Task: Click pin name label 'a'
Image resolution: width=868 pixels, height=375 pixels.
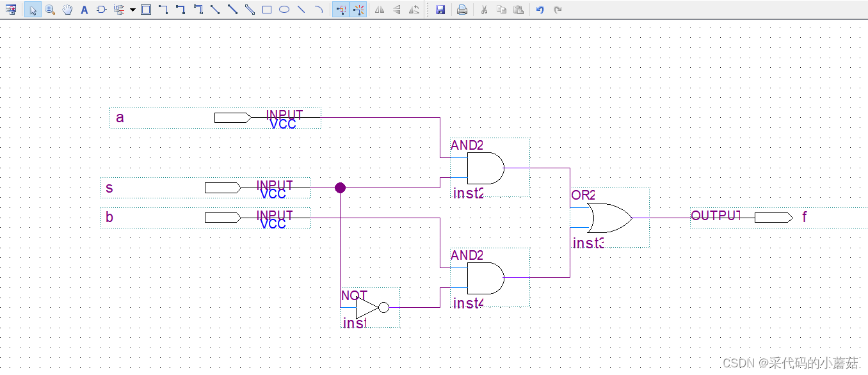Action: [x=120, y=118]
